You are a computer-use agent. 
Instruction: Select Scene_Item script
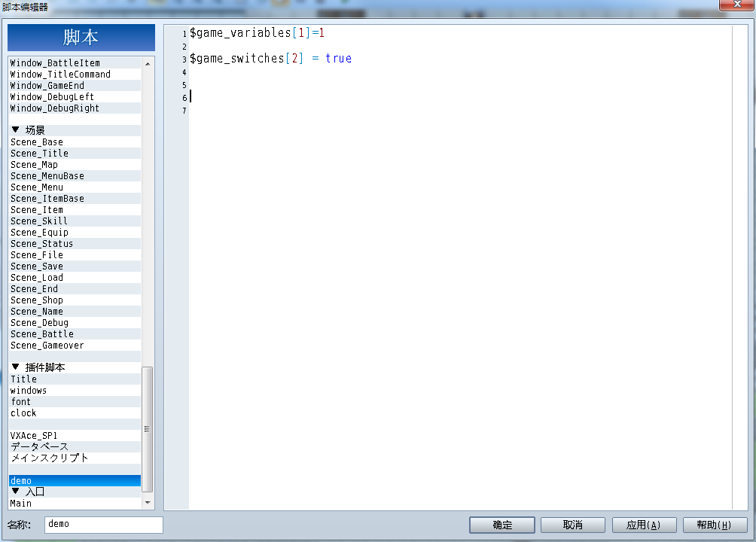[x=75, y=210]
